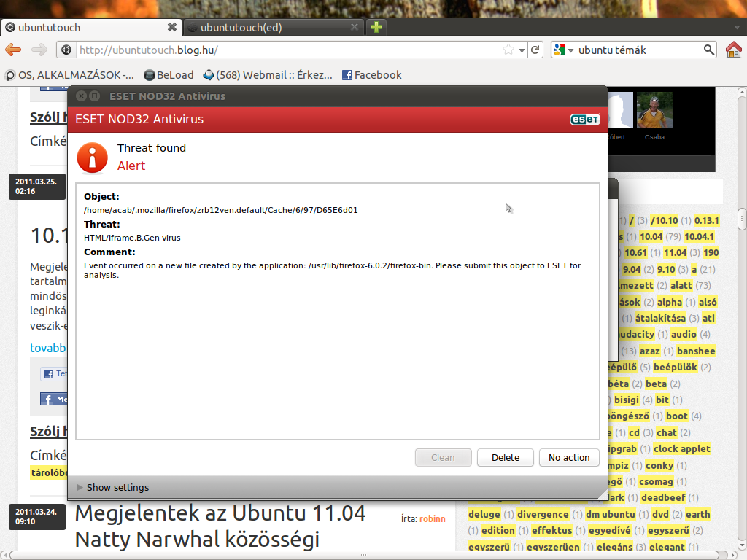The width and height of the screenshot is (747, 560).
Task: Click the grayed forward arrow
Action: tap(39, 50)
